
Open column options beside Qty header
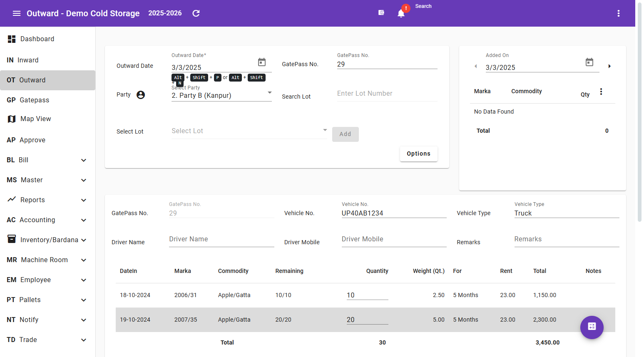coord(601,92)
